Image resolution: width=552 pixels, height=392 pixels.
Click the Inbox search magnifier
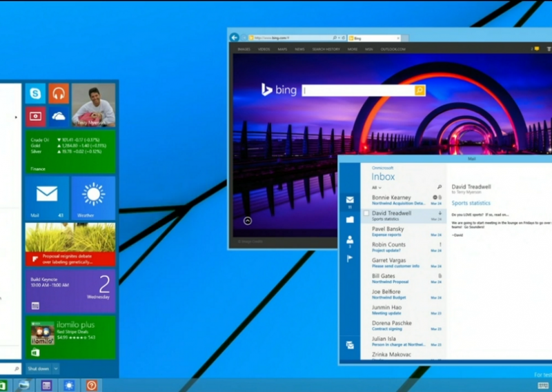(439, 187)
